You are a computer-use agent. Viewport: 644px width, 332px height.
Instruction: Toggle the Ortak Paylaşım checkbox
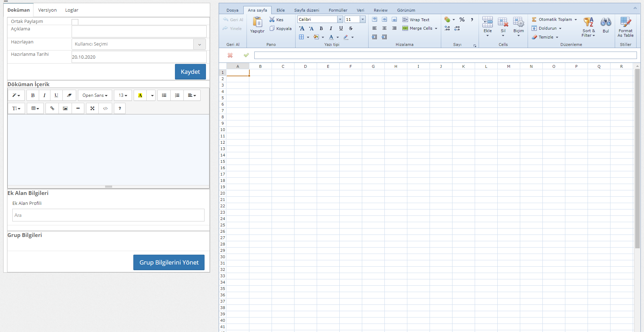(75, 22)
